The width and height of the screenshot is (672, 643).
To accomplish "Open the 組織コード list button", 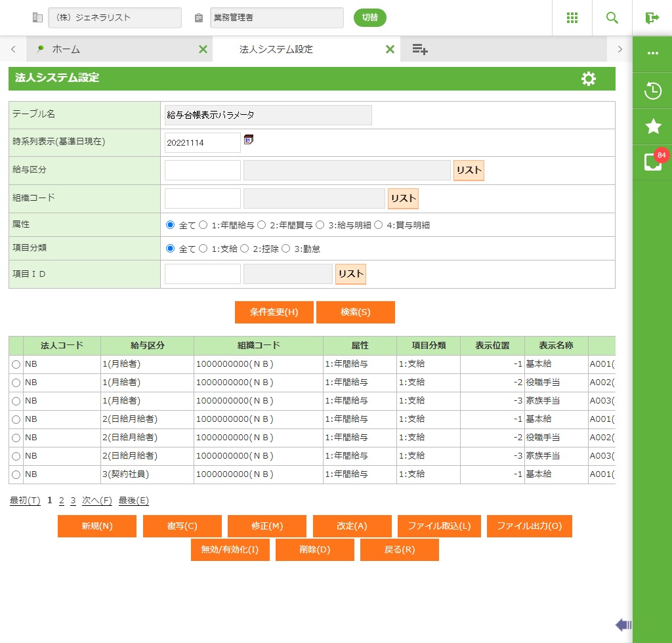I will 403,198.
